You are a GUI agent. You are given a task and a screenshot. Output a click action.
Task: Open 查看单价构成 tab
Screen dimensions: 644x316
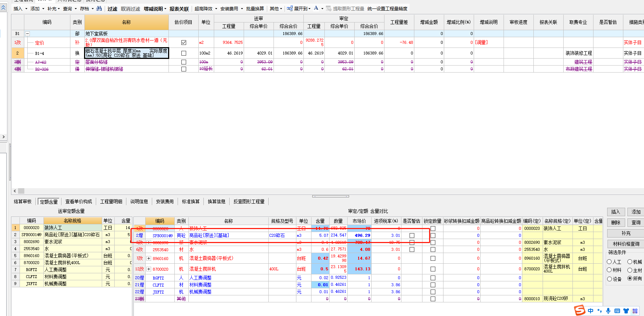coord(79,201)
